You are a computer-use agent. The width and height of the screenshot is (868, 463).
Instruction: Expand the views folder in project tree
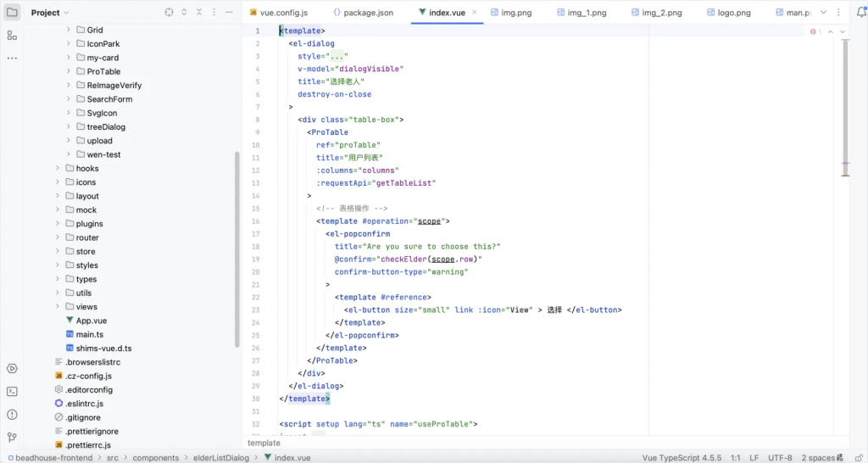tap(58, 307)
